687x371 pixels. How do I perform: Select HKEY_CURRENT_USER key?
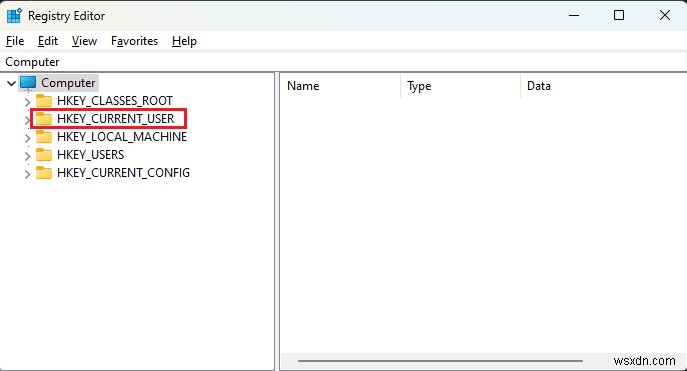click(x=116, y=119)
